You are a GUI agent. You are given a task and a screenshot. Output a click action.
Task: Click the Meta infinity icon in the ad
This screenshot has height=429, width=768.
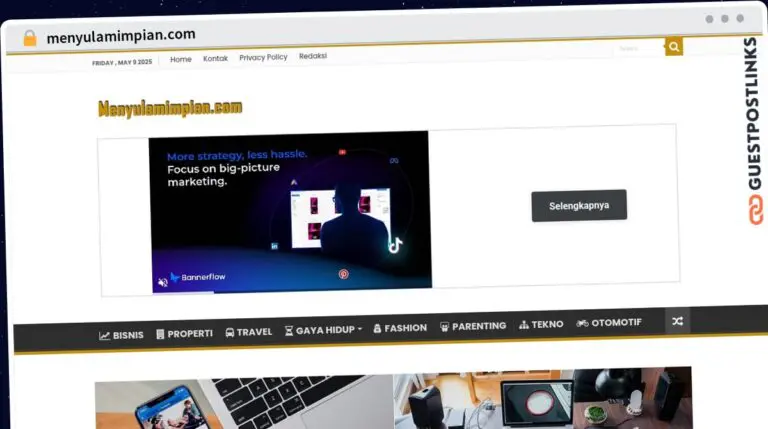click(394, 161)
